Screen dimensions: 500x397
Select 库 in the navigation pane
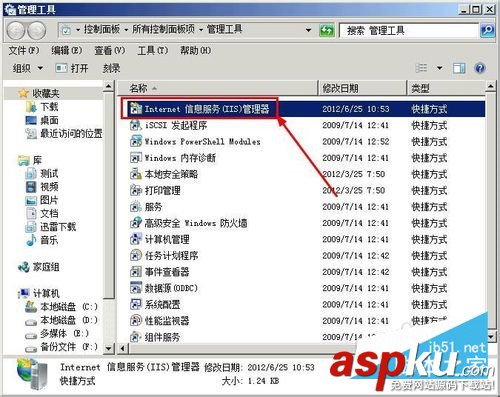tap(37, 160)
